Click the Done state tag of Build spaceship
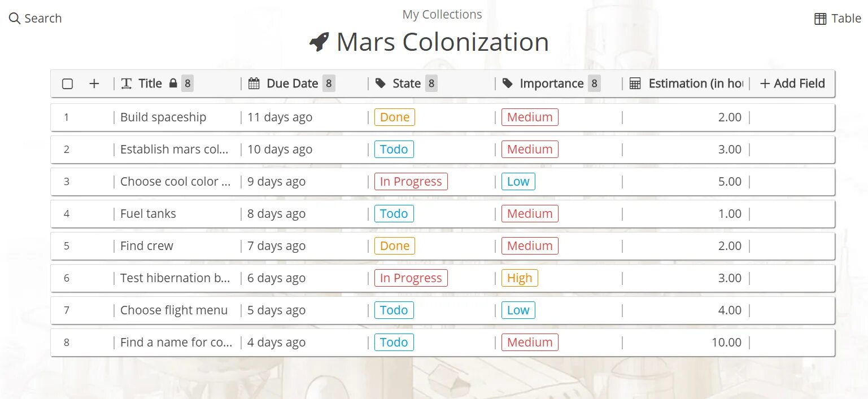 pos(394,117)
